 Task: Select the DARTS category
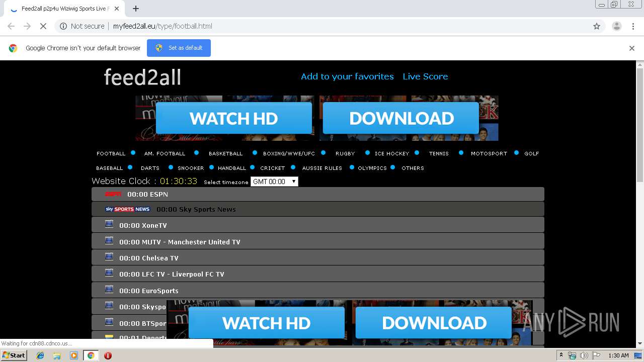tap(150, 168)
